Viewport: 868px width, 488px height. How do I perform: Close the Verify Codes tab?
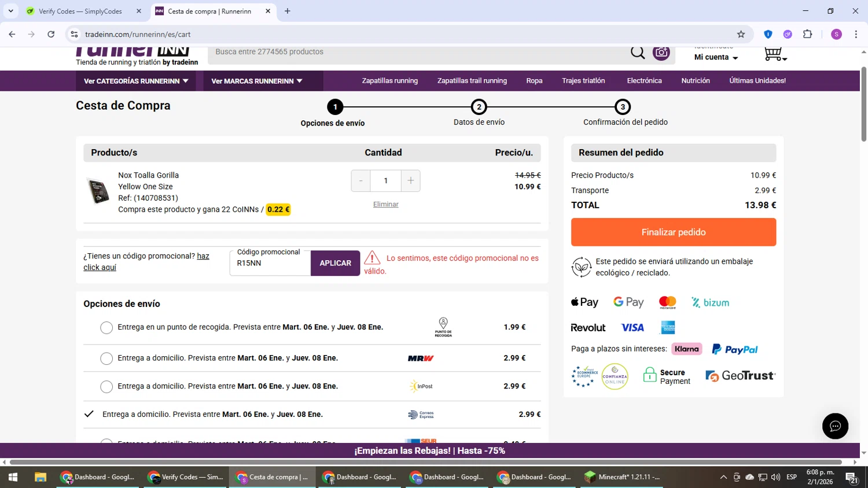(139, 11)
